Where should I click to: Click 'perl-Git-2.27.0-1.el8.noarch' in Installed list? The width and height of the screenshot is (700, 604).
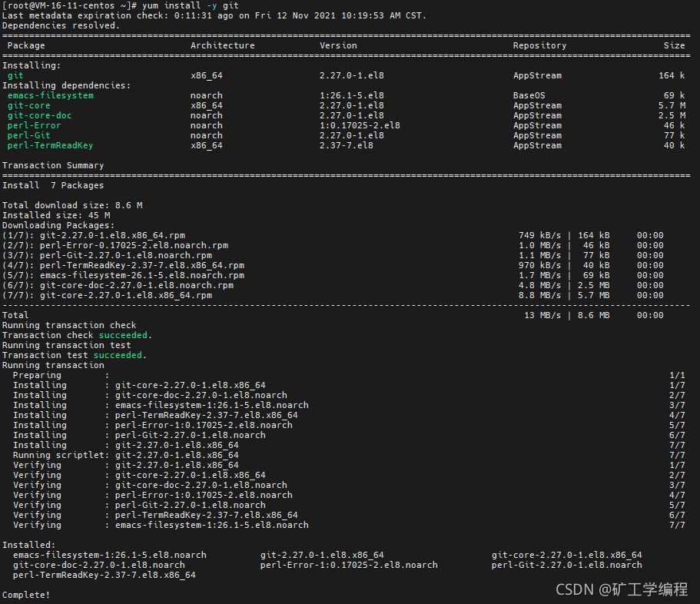pyautogui.click(x=567, y=565)
